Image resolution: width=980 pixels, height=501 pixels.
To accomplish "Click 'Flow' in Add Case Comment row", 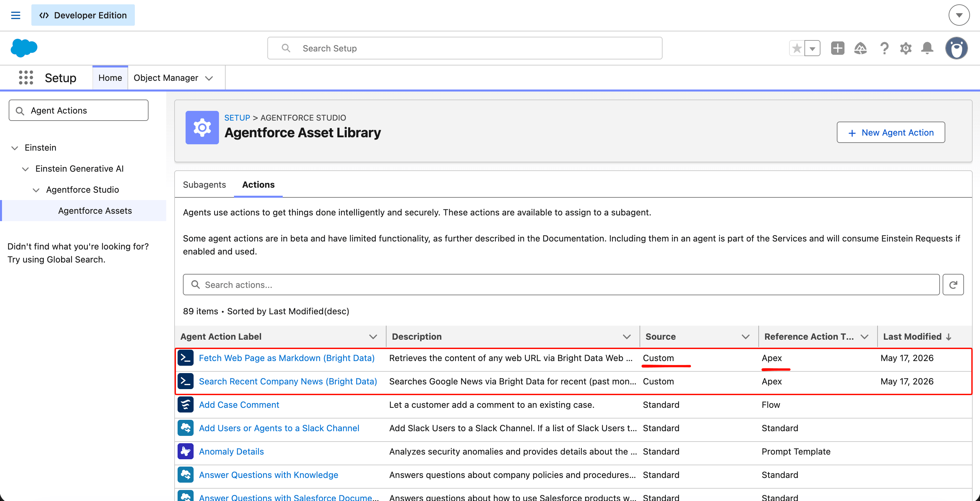I will 771,405.
